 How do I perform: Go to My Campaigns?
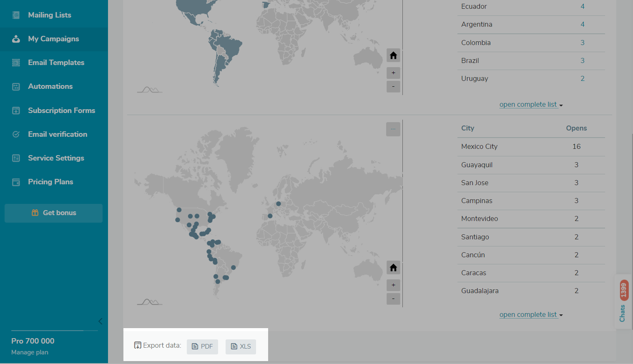tap(53, 39)
